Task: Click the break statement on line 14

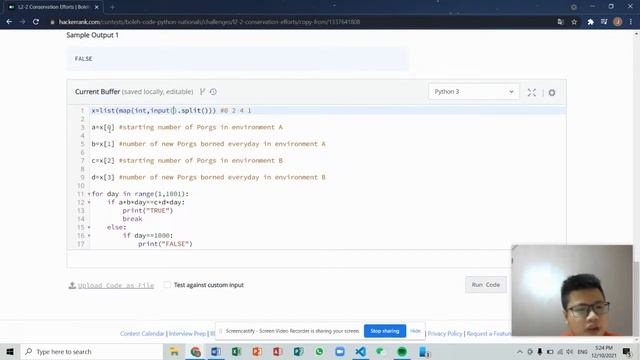Action: click(132, 219)
